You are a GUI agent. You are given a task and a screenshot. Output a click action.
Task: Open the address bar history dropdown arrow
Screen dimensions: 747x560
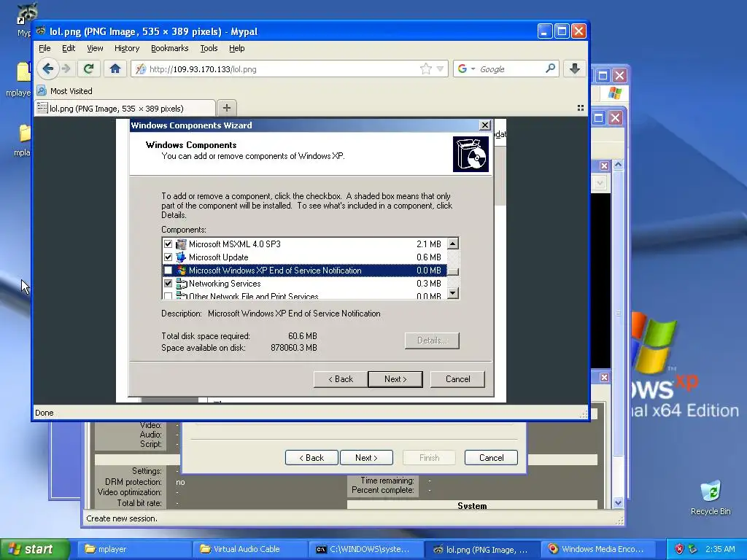(x=440, y=69)
